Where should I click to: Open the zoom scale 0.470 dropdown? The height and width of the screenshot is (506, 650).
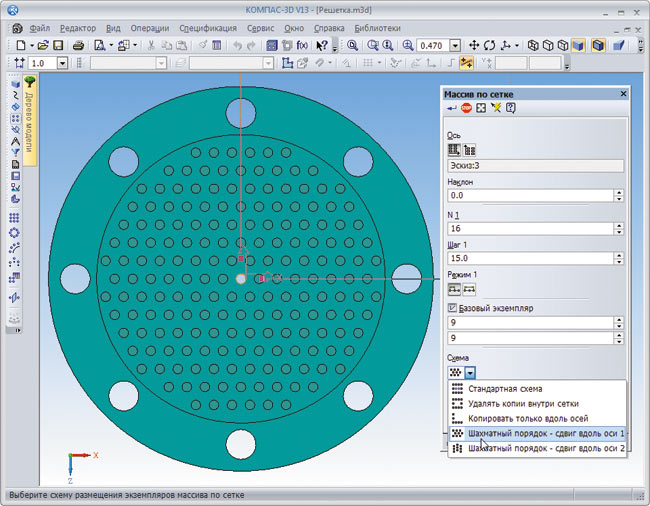(x=455, y=46)
